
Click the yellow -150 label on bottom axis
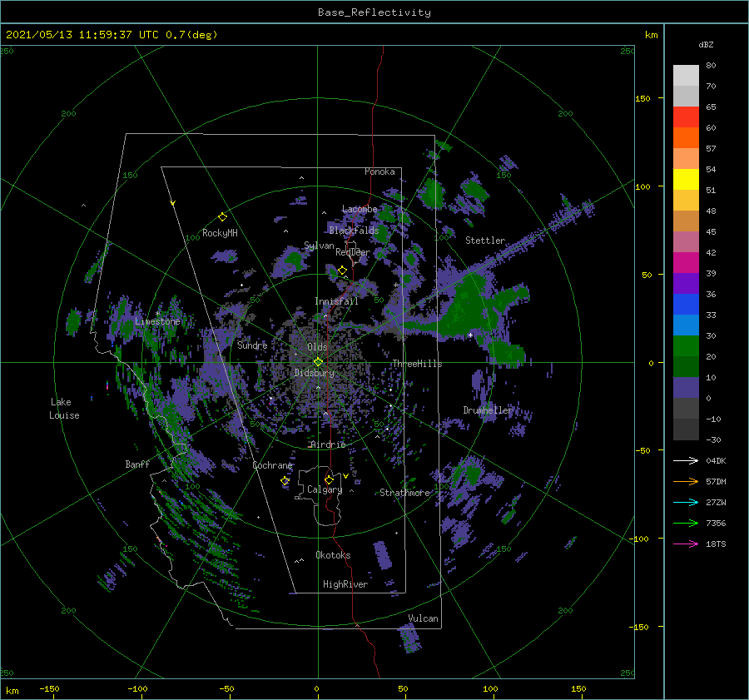coord(49,688)
